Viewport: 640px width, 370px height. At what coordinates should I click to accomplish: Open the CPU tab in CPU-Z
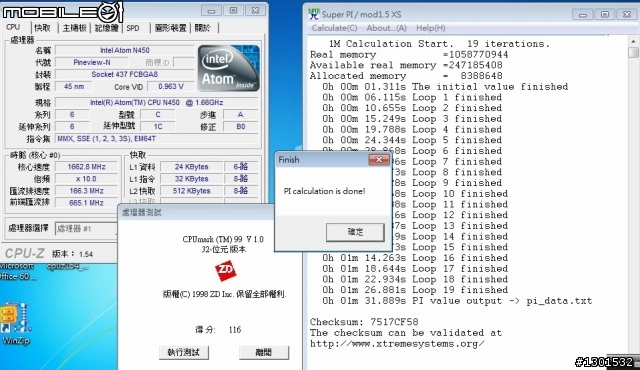[13, 27]
